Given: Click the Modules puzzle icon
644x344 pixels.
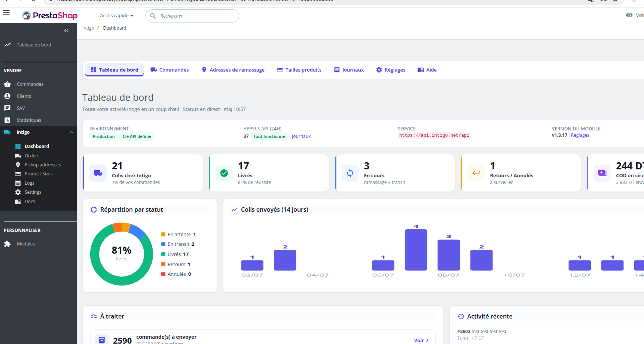Looking at the screenshot, I should point(7,244).
